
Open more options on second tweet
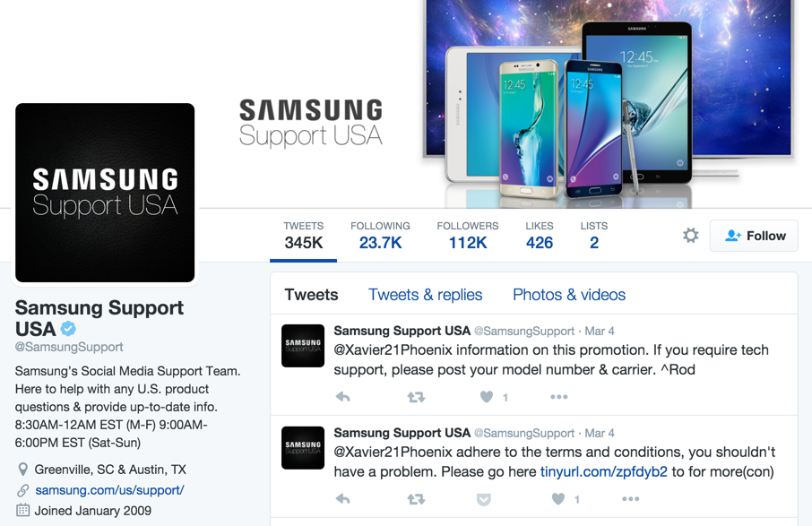point(630,499)
